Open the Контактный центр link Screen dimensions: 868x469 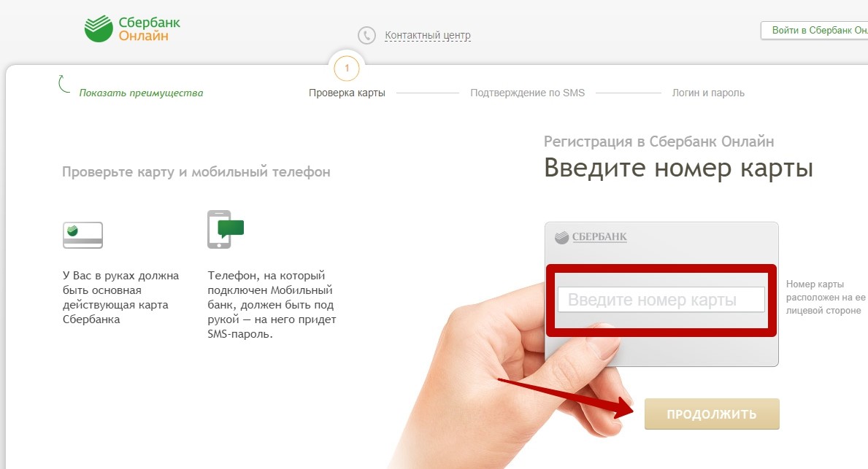427,36
